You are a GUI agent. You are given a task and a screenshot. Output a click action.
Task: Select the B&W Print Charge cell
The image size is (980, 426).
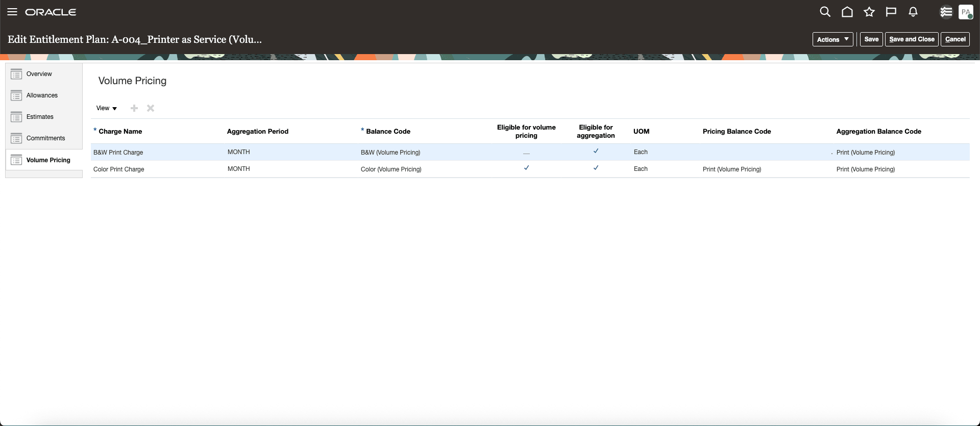pos(118,153)
